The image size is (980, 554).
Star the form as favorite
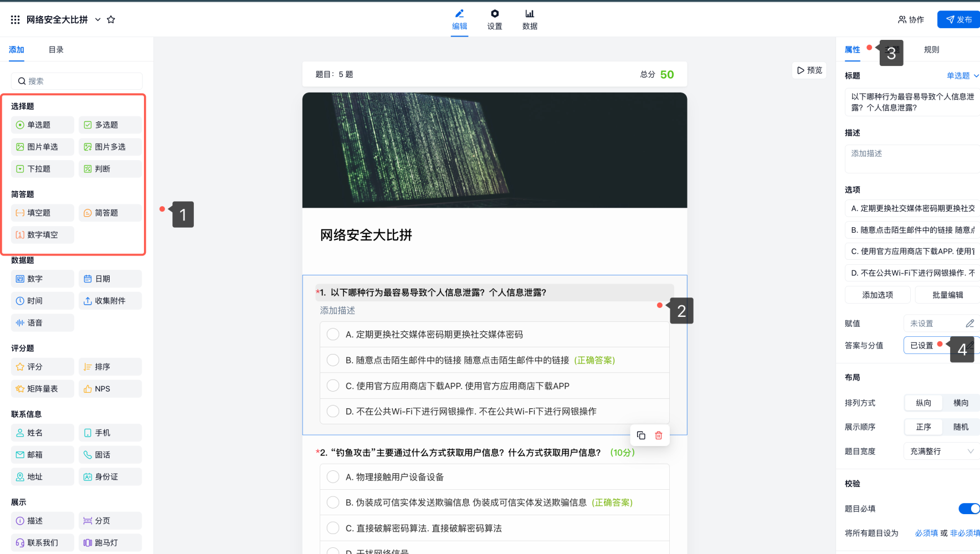(111, 19)
